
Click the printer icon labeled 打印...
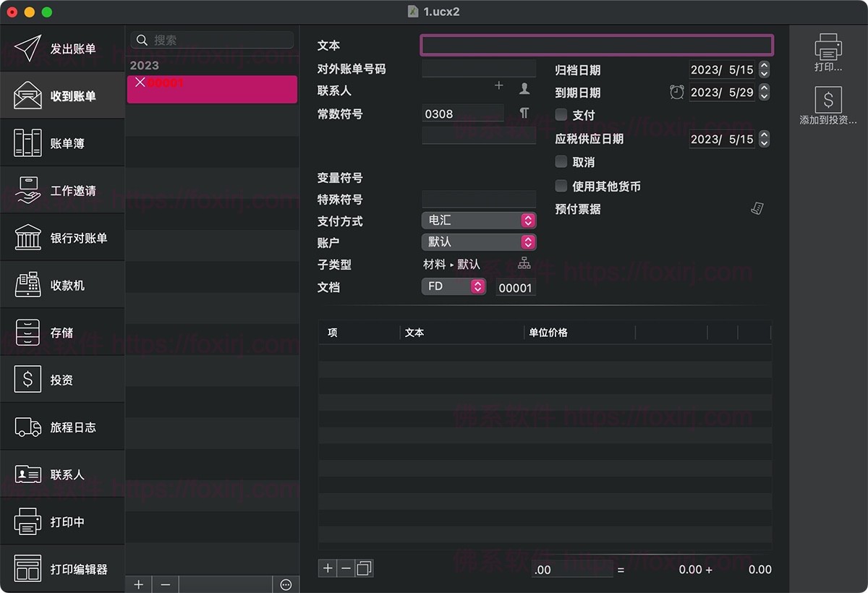(x=828, y=48)
